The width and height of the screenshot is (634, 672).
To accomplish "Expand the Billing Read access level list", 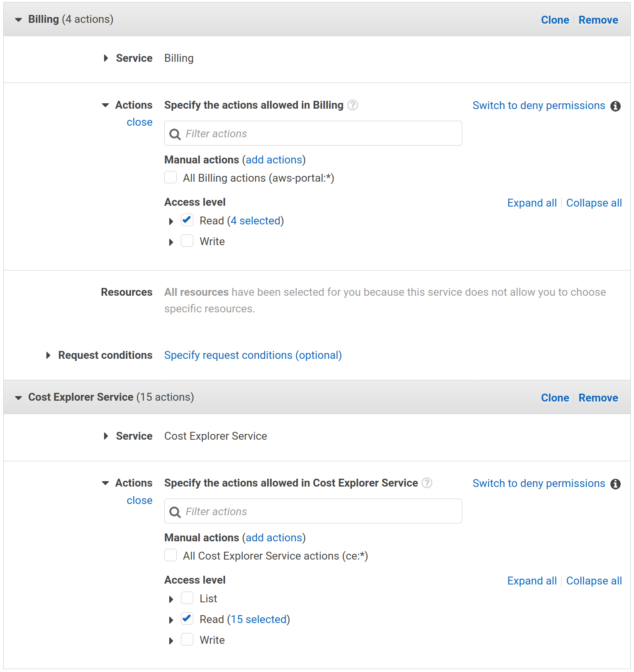I will pos(171,222).
